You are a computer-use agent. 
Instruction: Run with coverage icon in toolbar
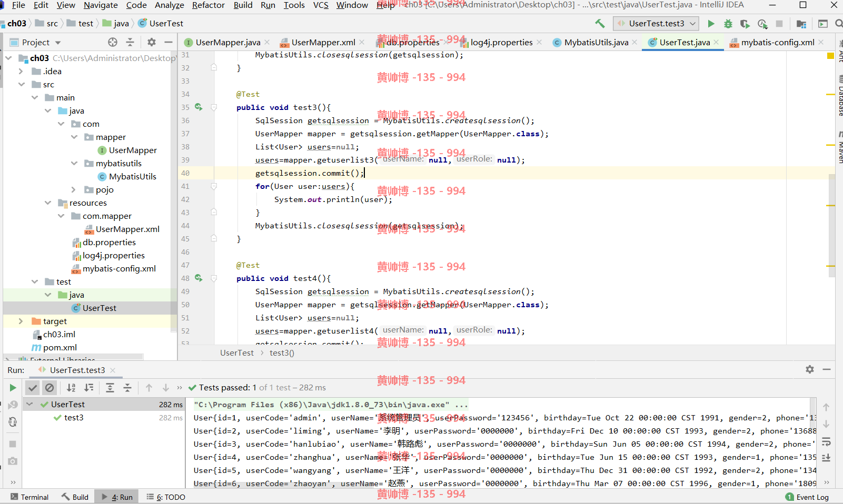[x=745, y=24]
